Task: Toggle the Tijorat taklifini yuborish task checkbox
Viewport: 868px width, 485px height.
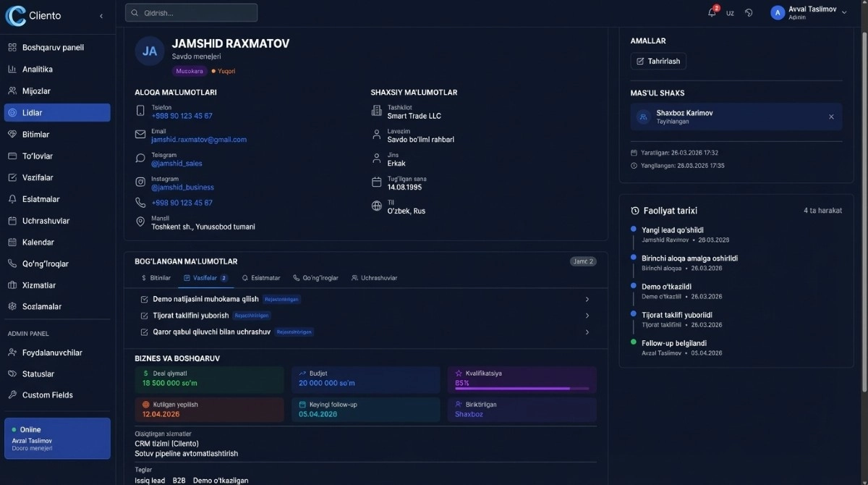Action: (144, 315)
